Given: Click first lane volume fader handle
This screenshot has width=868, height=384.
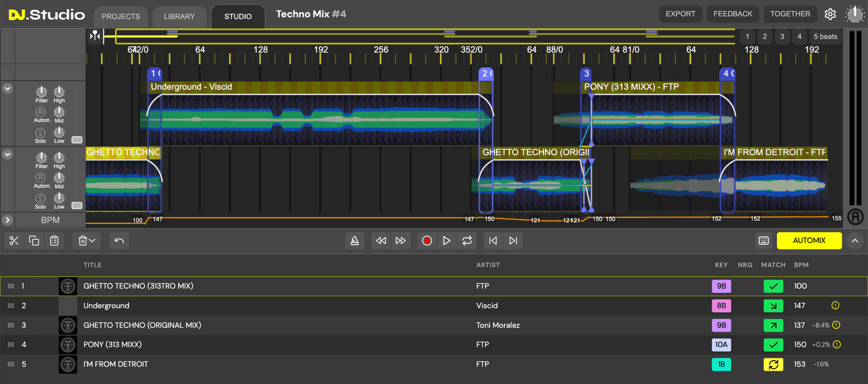Looking at the screenshot, I should (76, 140).
